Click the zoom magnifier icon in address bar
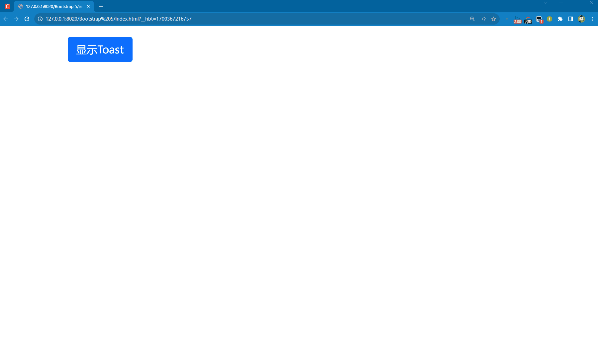This screenshot has height=364, width=598. click(472, 19)
